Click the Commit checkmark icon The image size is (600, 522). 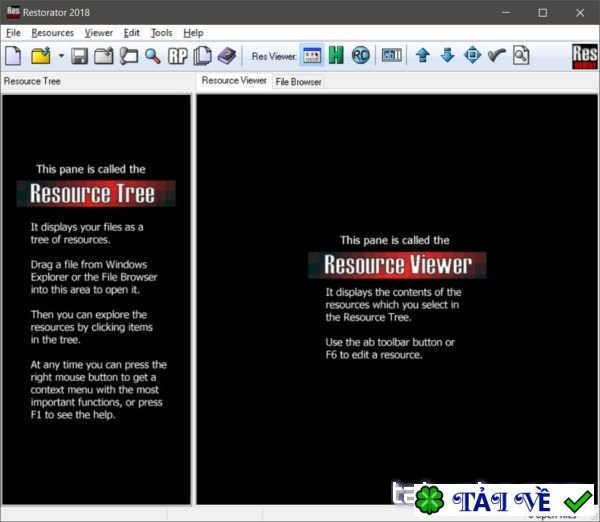(497, 56)
